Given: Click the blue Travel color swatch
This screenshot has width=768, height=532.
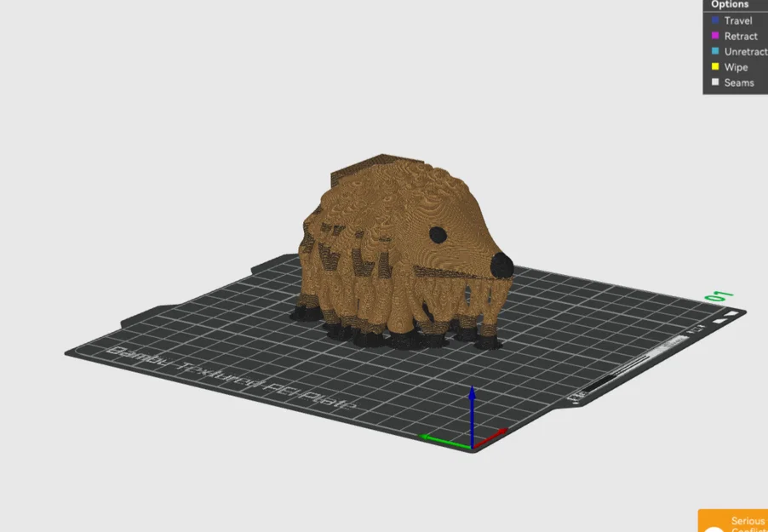Looking at the screenshot, I should (x=715, y=20).
